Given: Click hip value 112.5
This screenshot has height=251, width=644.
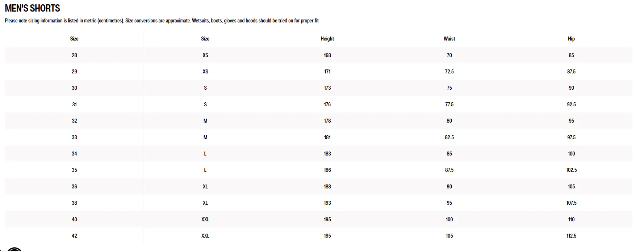Looking at the screenshot, I should pyautogui.click(x=571, y=236).
